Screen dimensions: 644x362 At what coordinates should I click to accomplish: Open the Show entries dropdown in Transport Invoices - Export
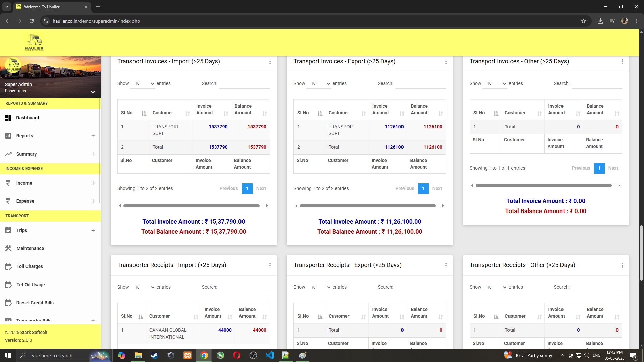click(318, 83)
